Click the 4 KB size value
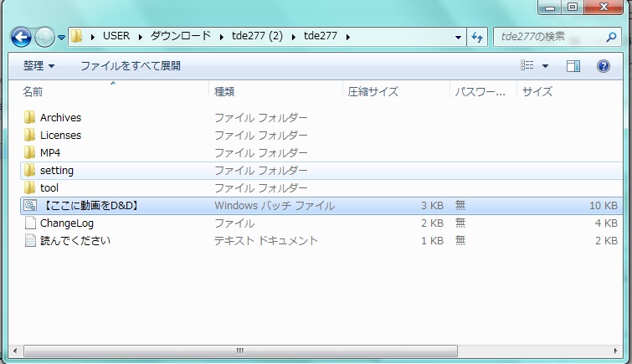Image resolution: width=632 pixels, height=364 pixels. point(606,223)
